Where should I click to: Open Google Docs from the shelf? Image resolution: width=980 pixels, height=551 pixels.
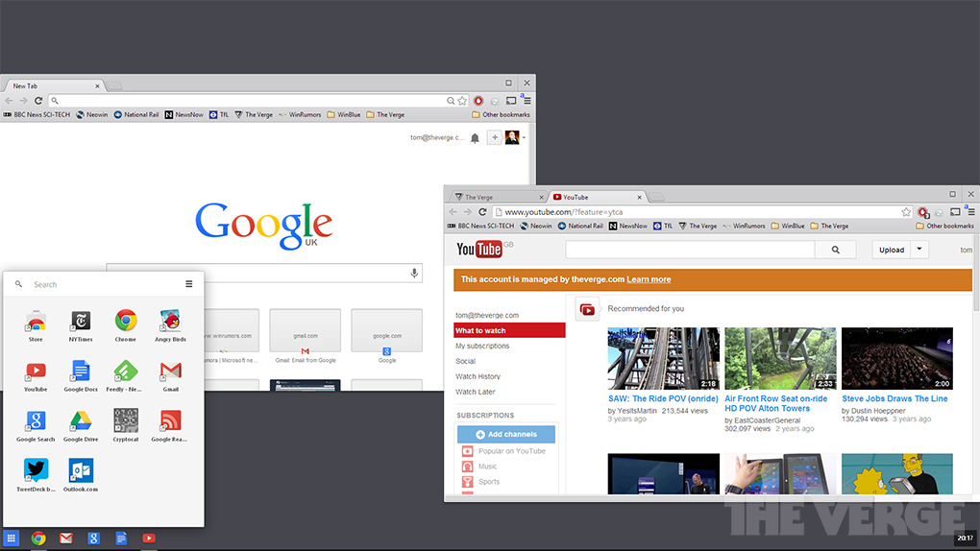pos(121,538)
